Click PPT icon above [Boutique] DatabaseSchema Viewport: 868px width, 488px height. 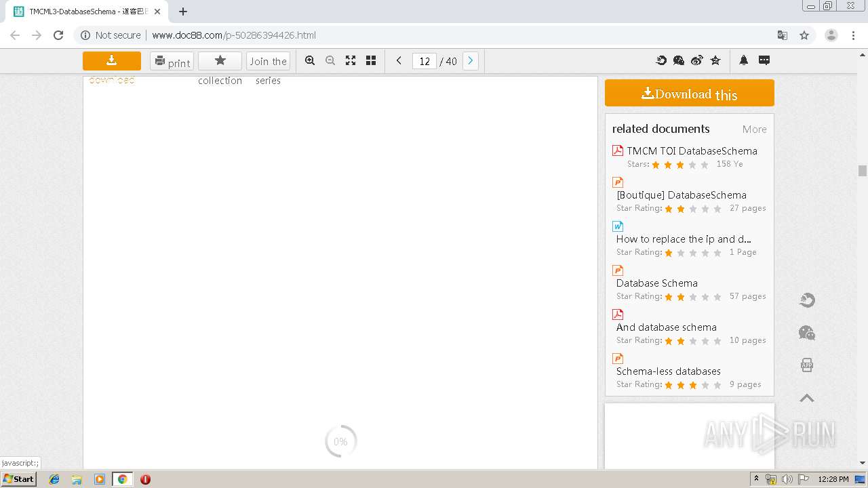click(618, 182)
